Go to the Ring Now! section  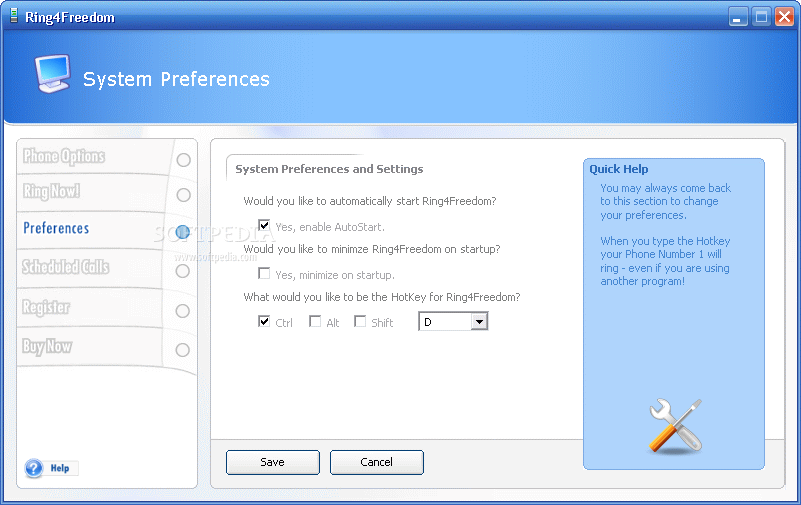click(x=51, y=191)
